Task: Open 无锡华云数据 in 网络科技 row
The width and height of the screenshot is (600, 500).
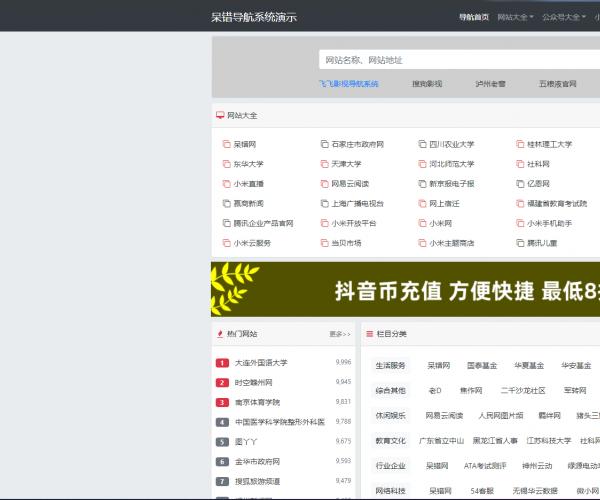Action: click(x=535, y=491)
